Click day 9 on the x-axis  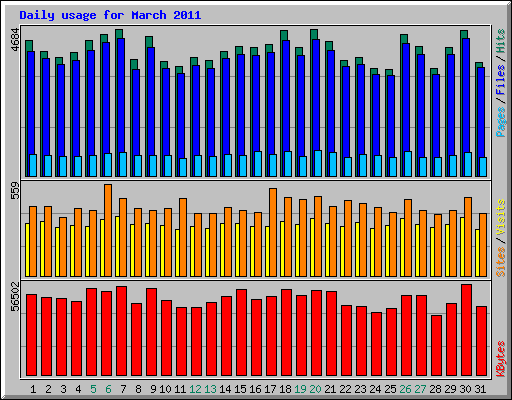153,389
